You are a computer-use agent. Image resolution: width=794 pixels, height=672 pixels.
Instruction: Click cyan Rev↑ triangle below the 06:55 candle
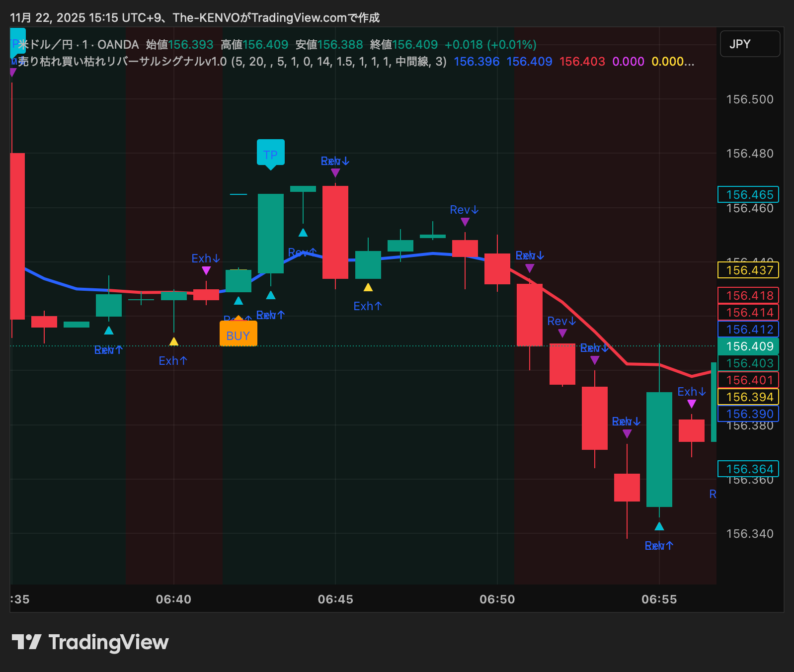point(659,526)
